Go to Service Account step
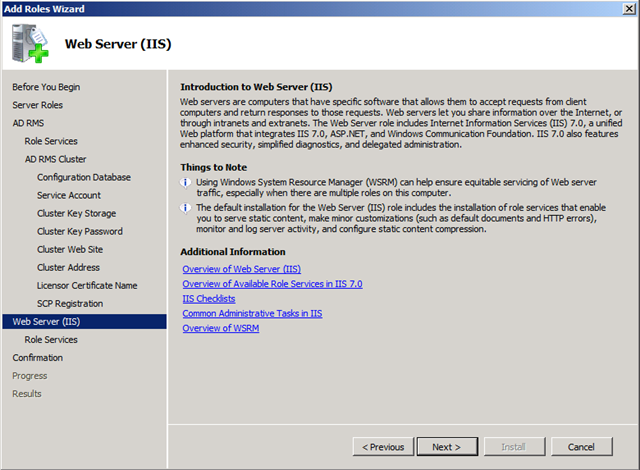 click(69, 195)
